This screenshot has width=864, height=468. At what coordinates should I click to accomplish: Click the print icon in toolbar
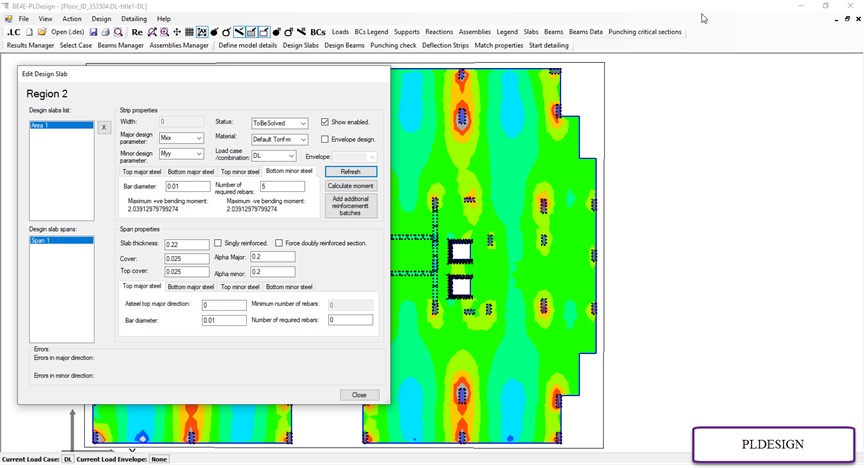(105, 32)
